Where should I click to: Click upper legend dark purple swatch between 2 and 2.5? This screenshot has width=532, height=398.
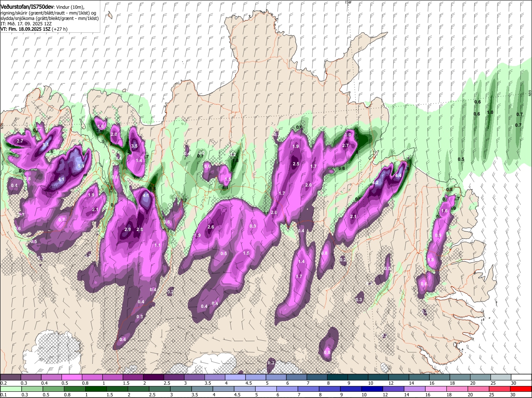point(153,377)
